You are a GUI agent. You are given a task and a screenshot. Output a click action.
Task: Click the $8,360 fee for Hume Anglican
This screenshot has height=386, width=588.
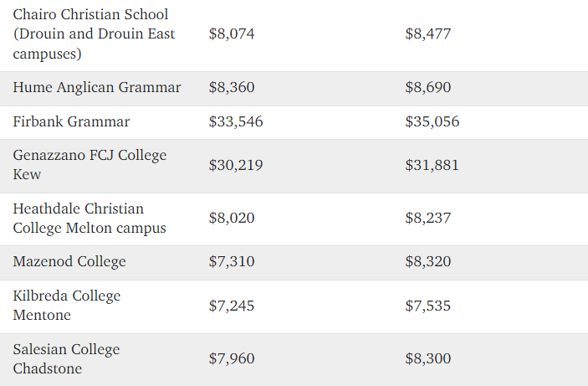pyautogui.click(x=232, y=88)
